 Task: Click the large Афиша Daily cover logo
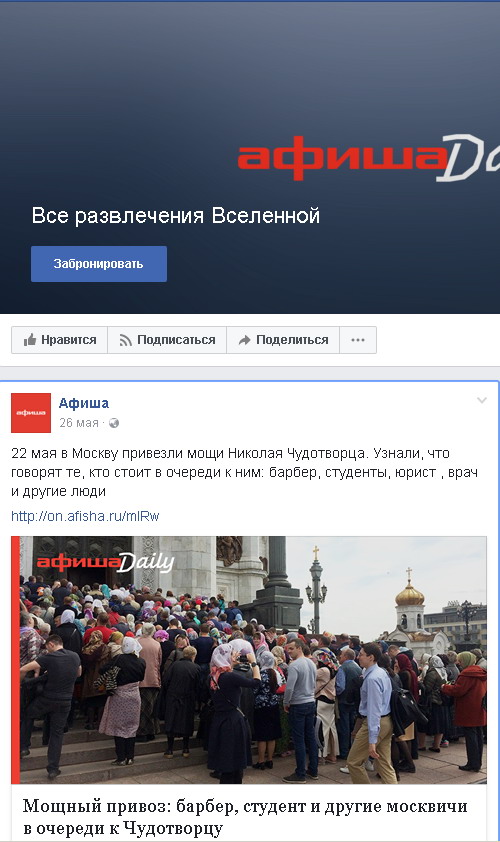[x=369, y=157]
